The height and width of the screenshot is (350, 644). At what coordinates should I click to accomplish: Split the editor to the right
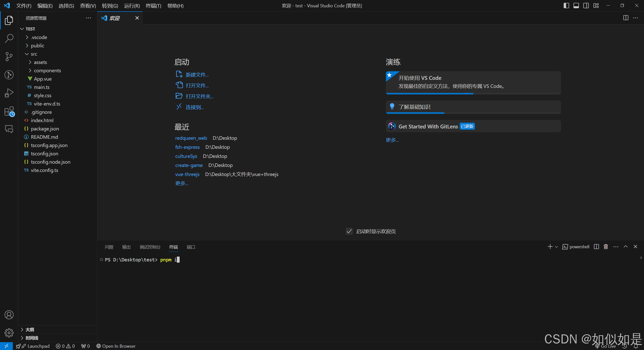tap(626, 18)
